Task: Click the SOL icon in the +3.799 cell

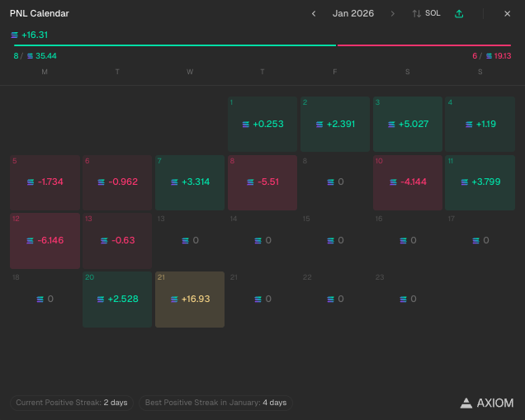Action: [465, 182]
